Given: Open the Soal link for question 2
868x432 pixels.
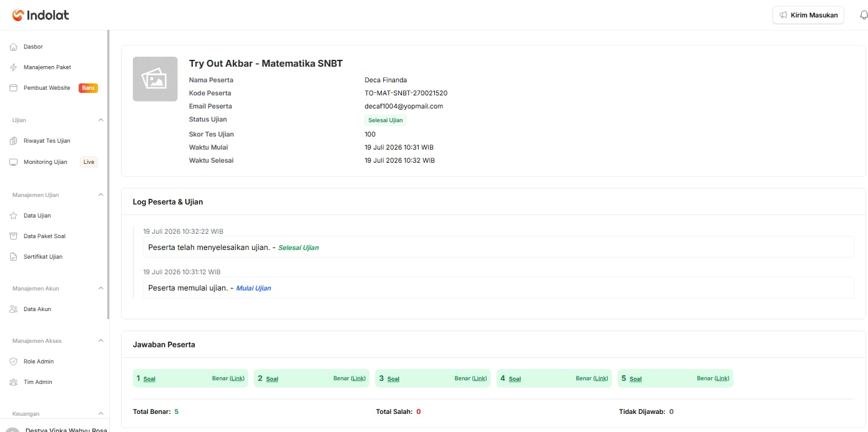Looking at the screenshot, I should pyautogui.click(x=272, y=379).
